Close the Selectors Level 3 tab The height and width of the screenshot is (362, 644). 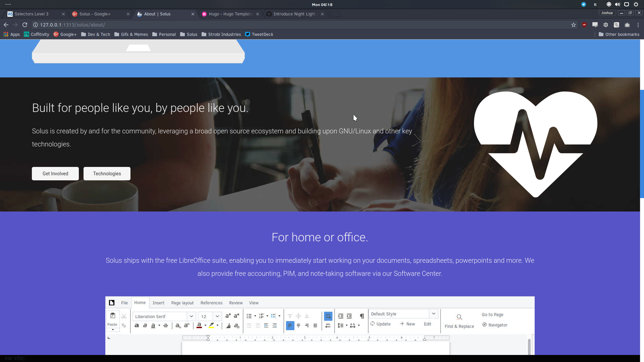[63, 14]
